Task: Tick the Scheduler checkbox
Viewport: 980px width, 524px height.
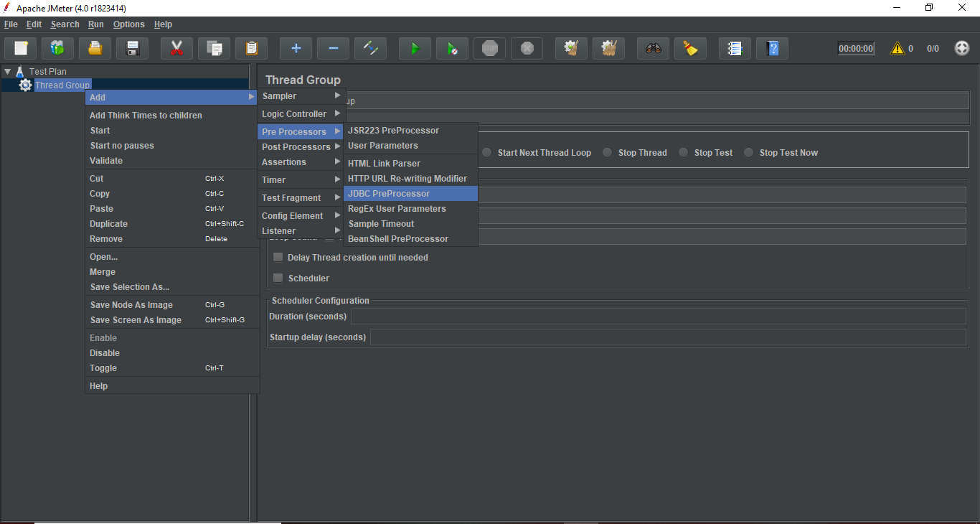Action: 278,278
